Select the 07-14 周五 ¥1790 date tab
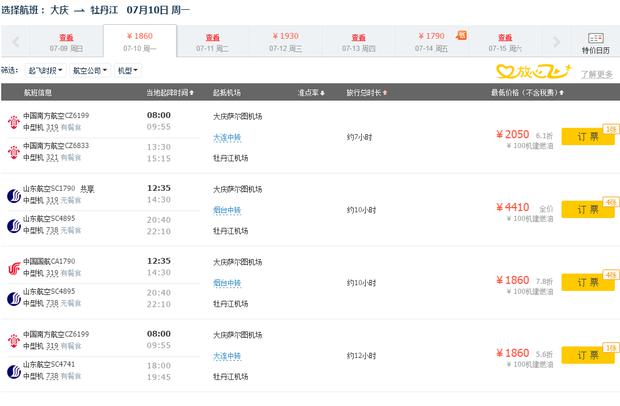Viewport: 620px width, 406px height. 428,41
